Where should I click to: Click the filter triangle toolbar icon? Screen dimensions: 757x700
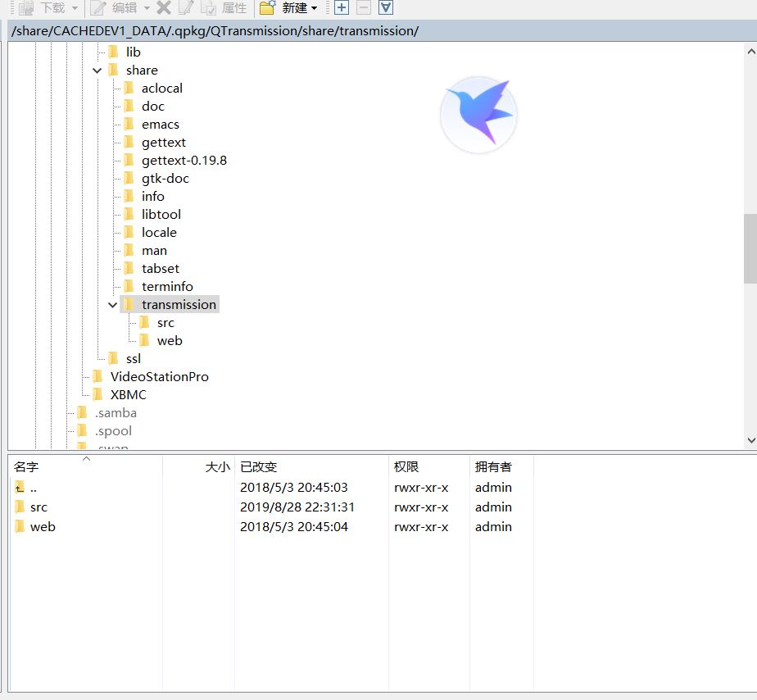click(385, 8)
